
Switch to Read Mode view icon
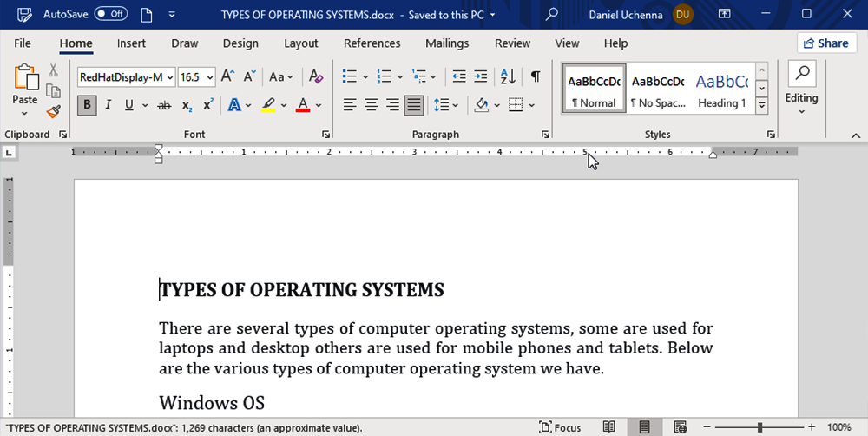pos(609,426)
